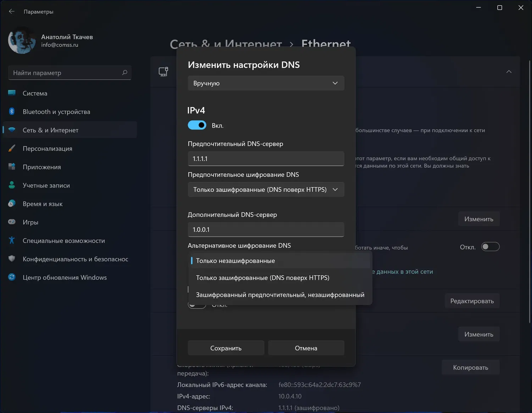Open preferred DNS encryption dropdown

tap(266, 189)
